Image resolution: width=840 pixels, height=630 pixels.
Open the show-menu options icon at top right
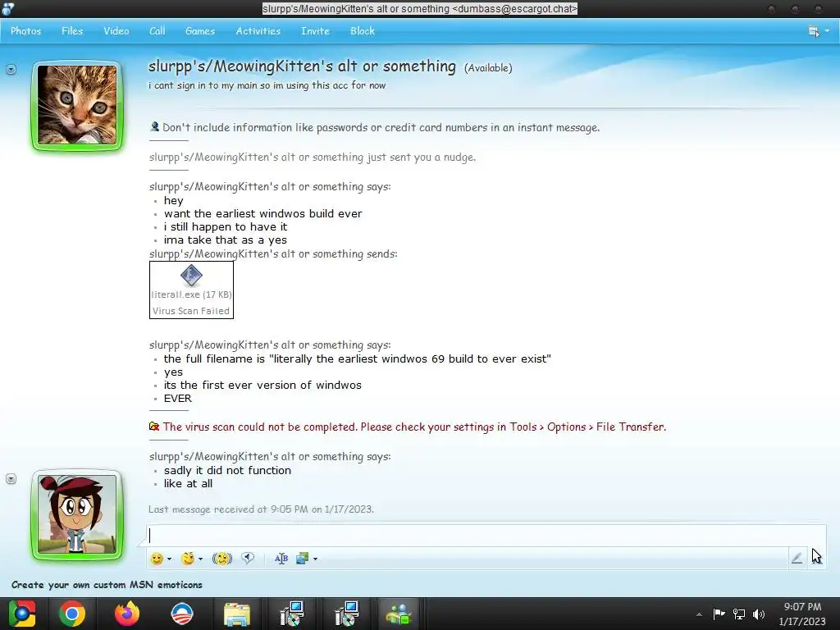coord(813,32)
